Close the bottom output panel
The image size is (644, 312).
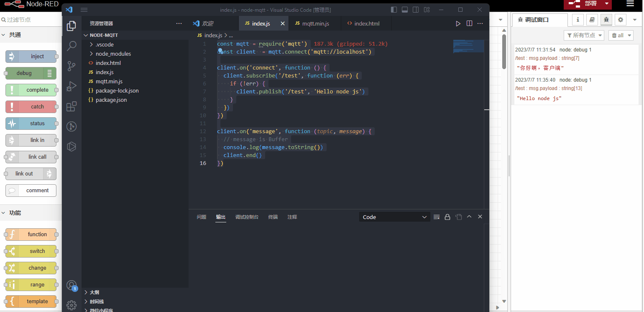[480, 217]
